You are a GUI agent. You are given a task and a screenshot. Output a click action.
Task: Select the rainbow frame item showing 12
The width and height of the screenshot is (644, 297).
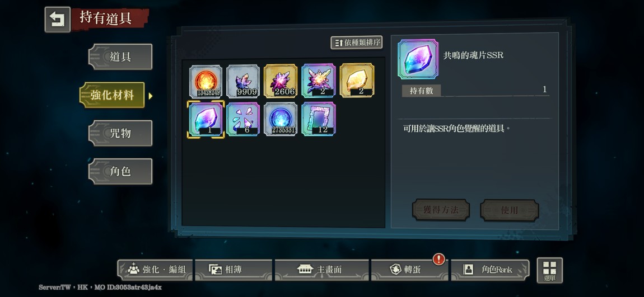coord(318,119)
